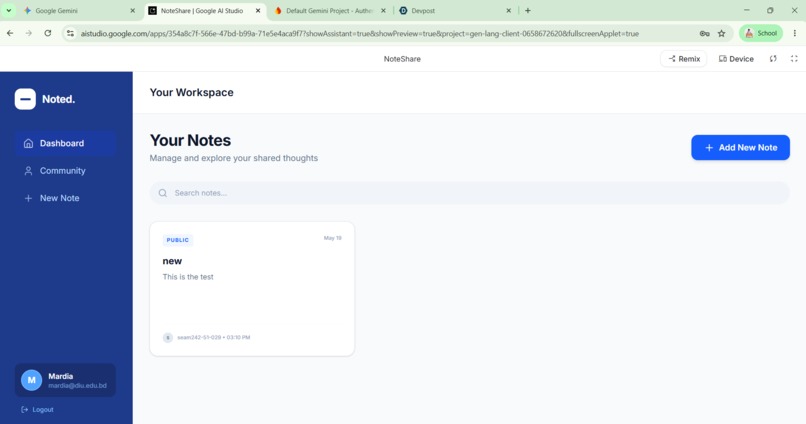Screen dimensions: 806x424
Task: Click the Add New Note button
Action: 740,148
